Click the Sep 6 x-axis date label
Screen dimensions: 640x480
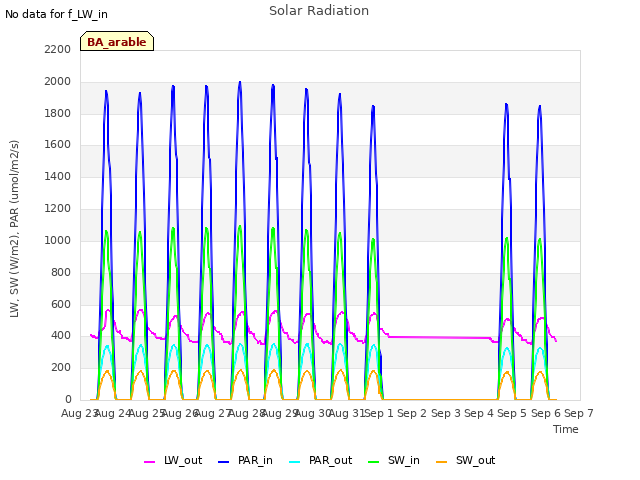(546, 413)
